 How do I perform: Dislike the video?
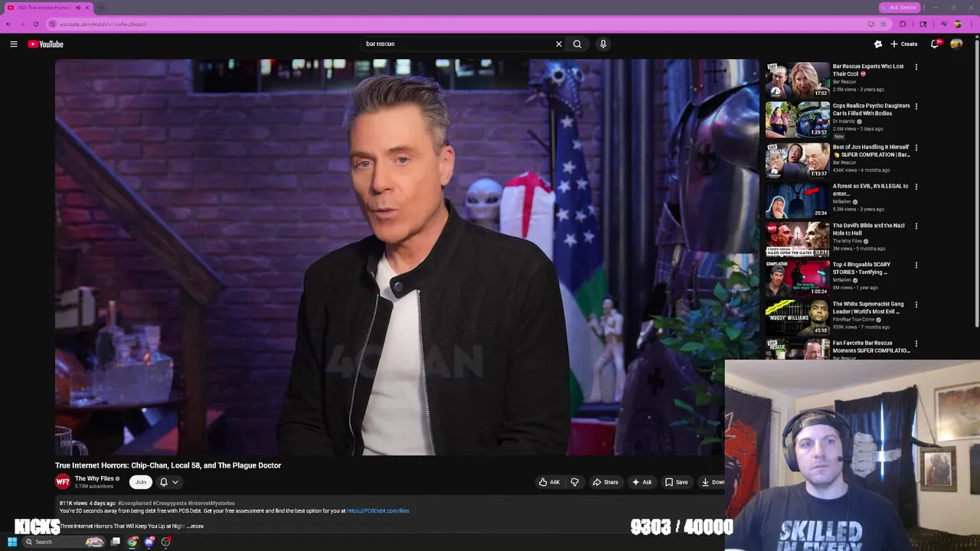coord(574,482)
